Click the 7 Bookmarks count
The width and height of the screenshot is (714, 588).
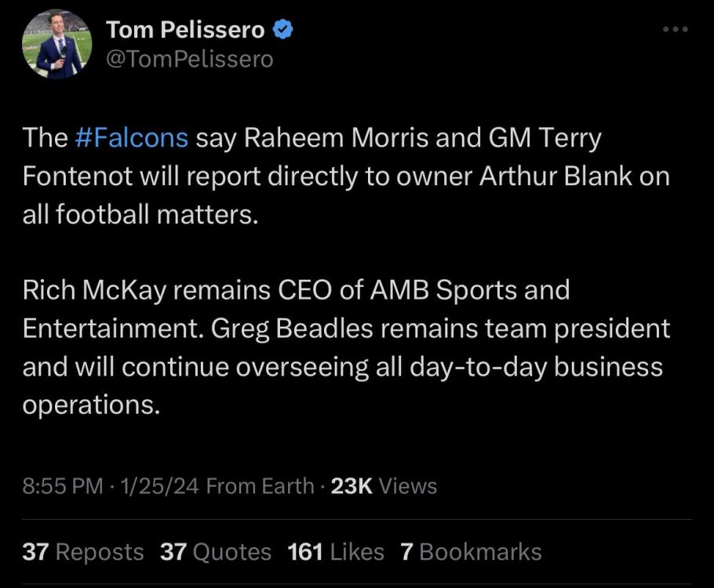point(471,552)
